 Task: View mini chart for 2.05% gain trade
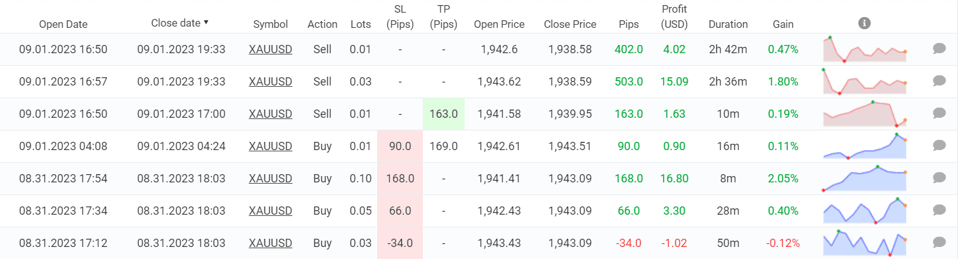pos(864,179)
